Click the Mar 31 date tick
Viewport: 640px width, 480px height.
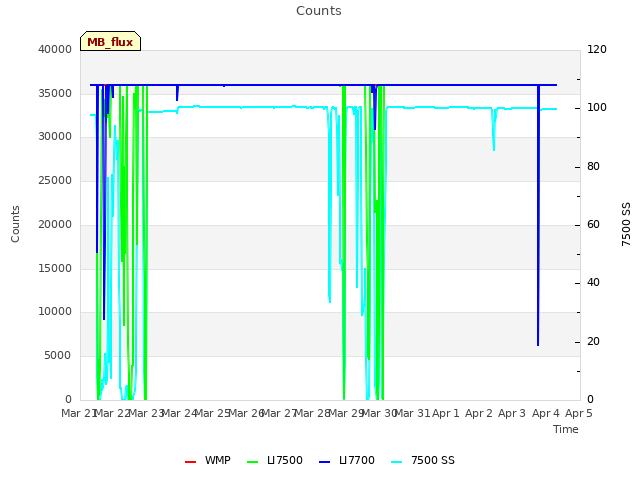413,413
